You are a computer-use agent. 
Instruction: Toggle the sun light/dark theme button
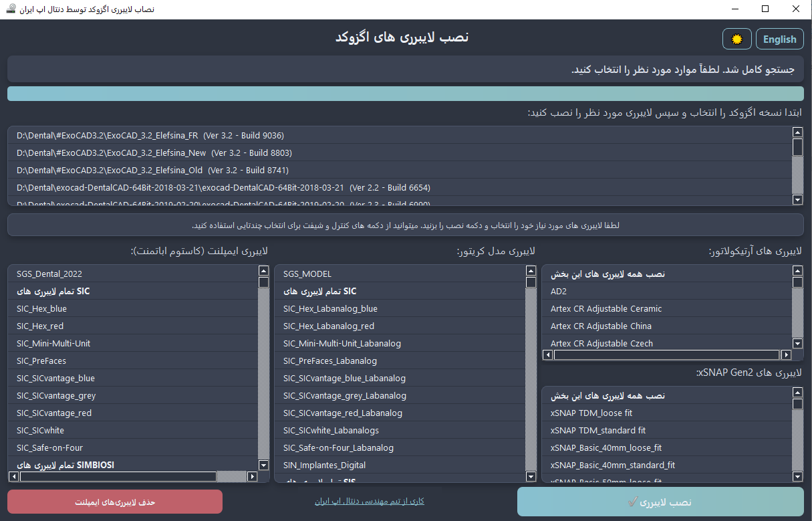tap(736, 39)
